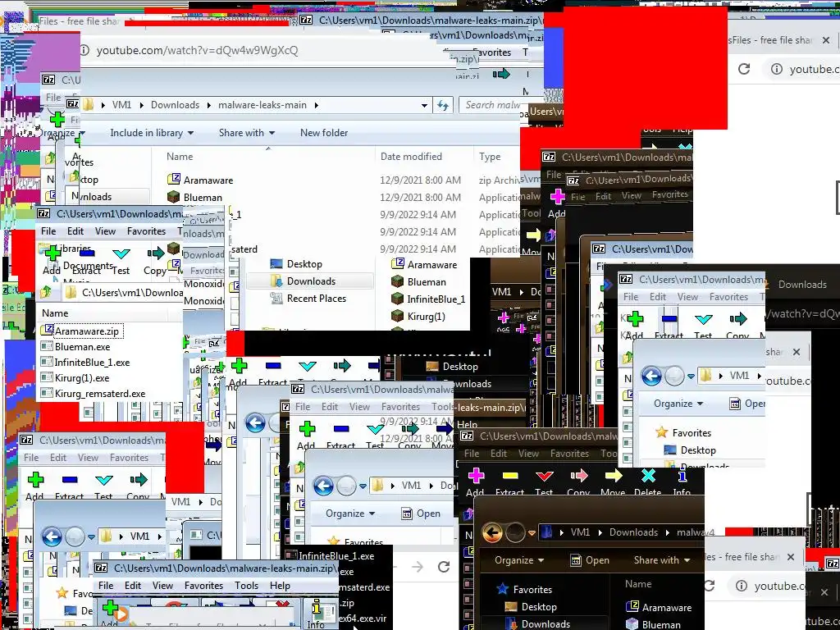Click yellow Move arrow in dark 7-Zip toolbar
This screenshot has width=840, height=630.
coord(614,475)
